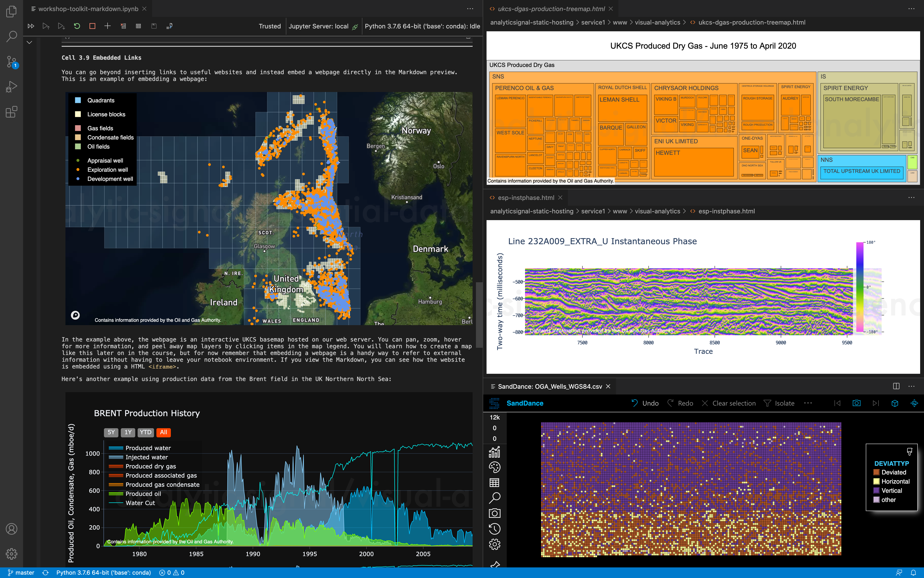This screenshot has height=578, width=924.
Task: Open SandDance data browser table icon
Action: click(x=494, y=483)
